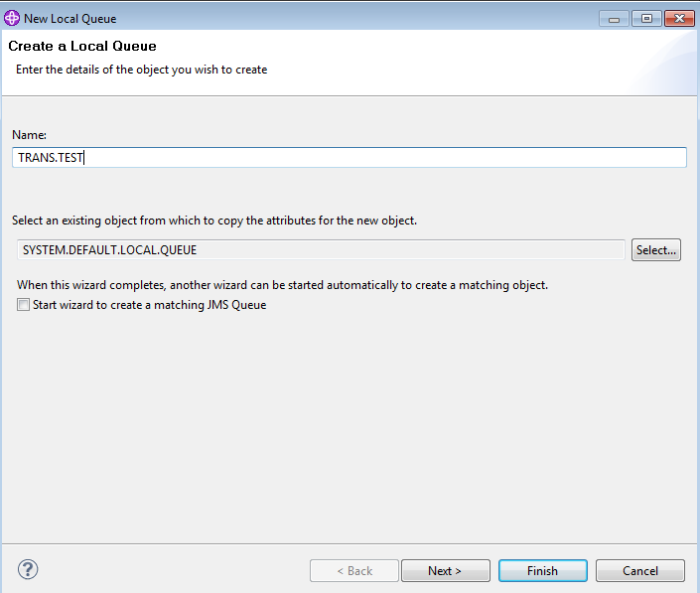The image size is (700, 593).
Task: Click the greyed-out < Back button
Action: pyautogui.click(x=353, y=571)
